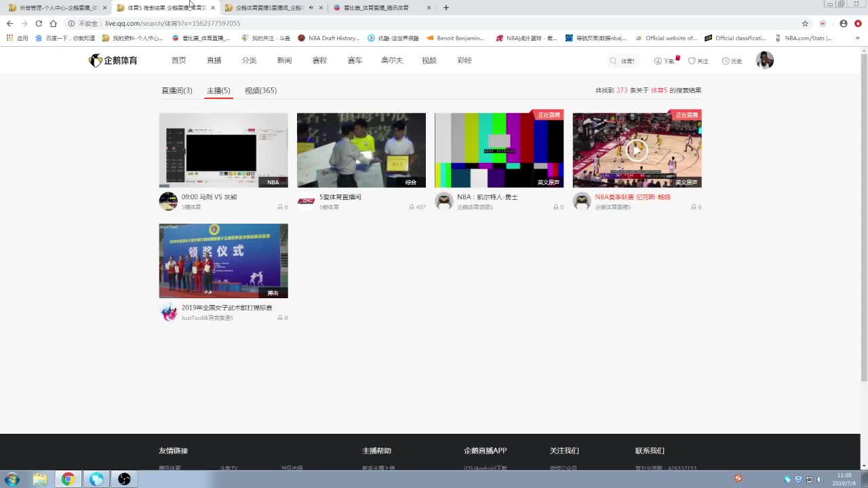Open Chrome's three-dot menu button
The image size is (868, 488).
(858, 23)
